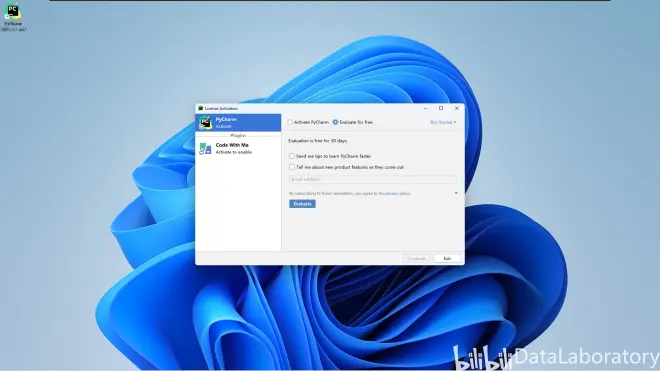Click the Continue button
The image size is (660, 371).
point(416,259)
